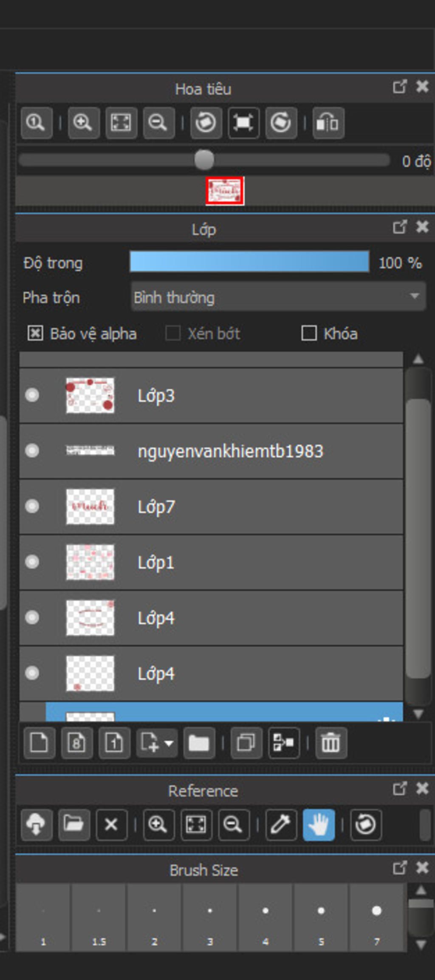Zoom in using Hoa tiêu magnifier plus
Screen dimensions: 435x980
point(83,123)
